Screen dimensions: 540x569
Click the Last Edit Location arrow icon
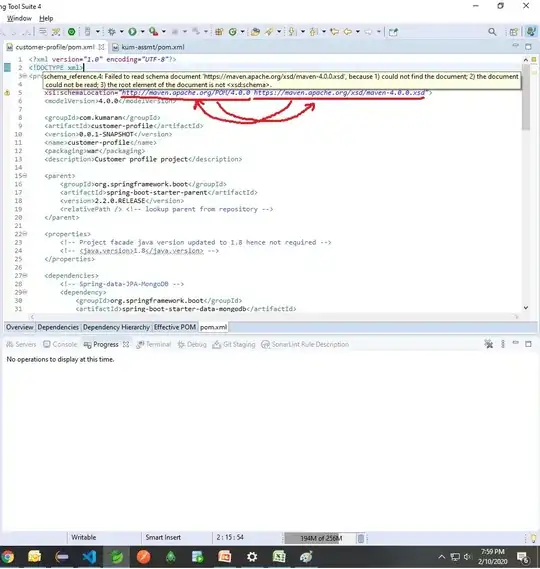(x=334, y=32)
